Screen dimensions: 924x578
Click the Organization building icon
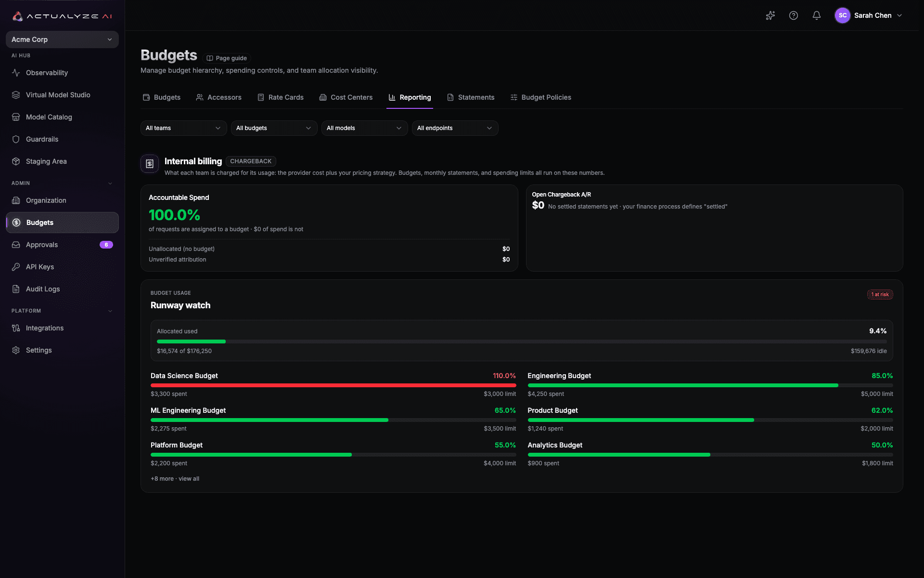(16, 200)
